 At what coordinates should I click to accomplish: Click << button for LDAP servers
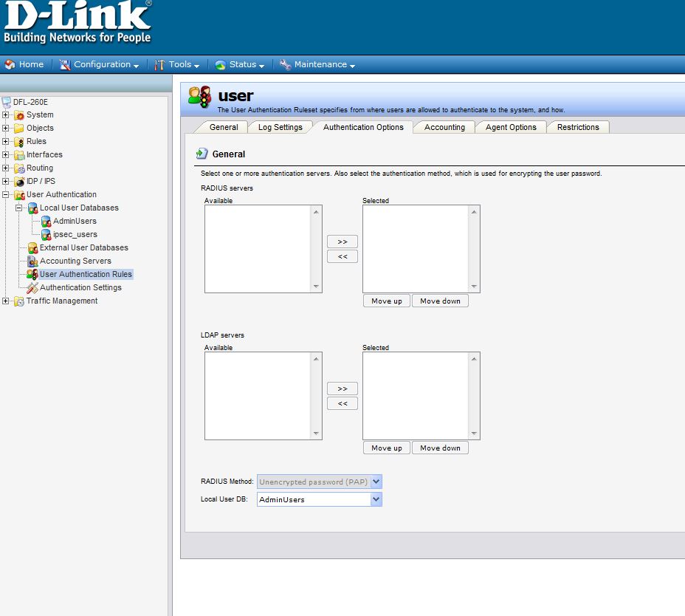(x=342, y=403)
